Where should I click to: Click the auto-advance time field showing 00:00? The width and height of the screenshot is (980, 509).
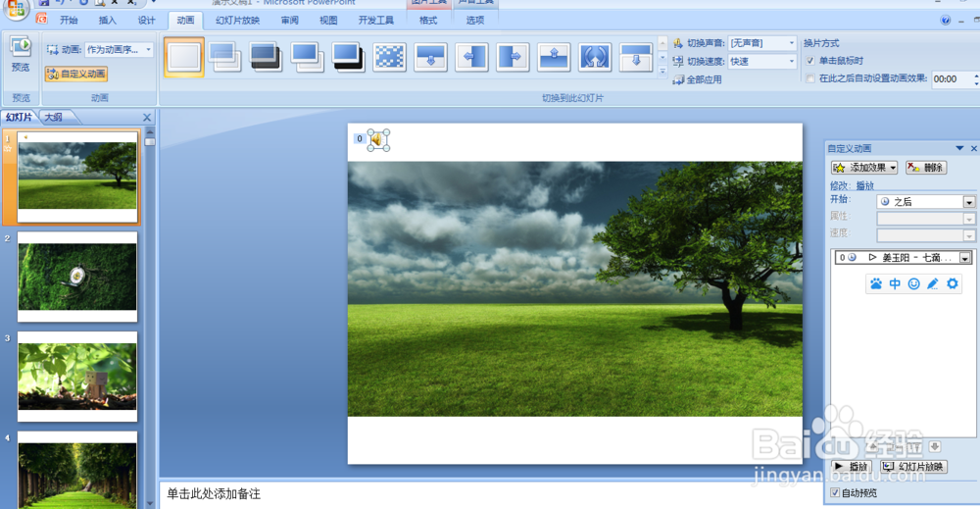click(953, 78)
